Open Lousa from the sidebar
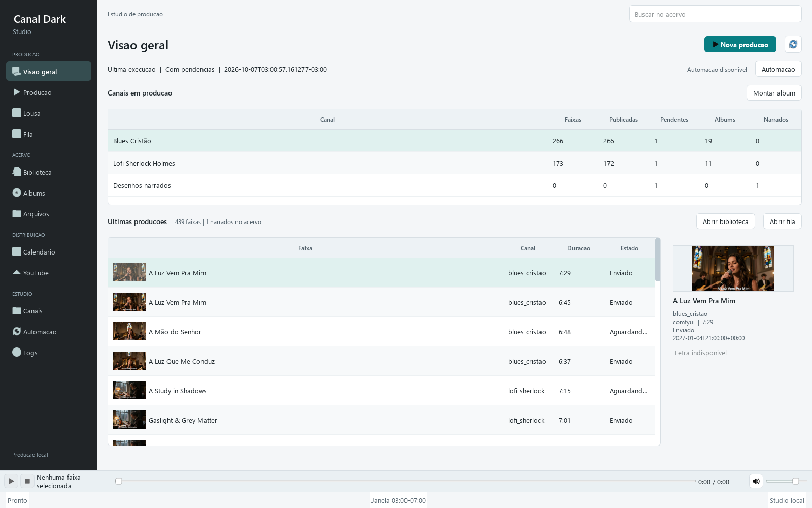The image size is (812, 508). click(49, 113)
